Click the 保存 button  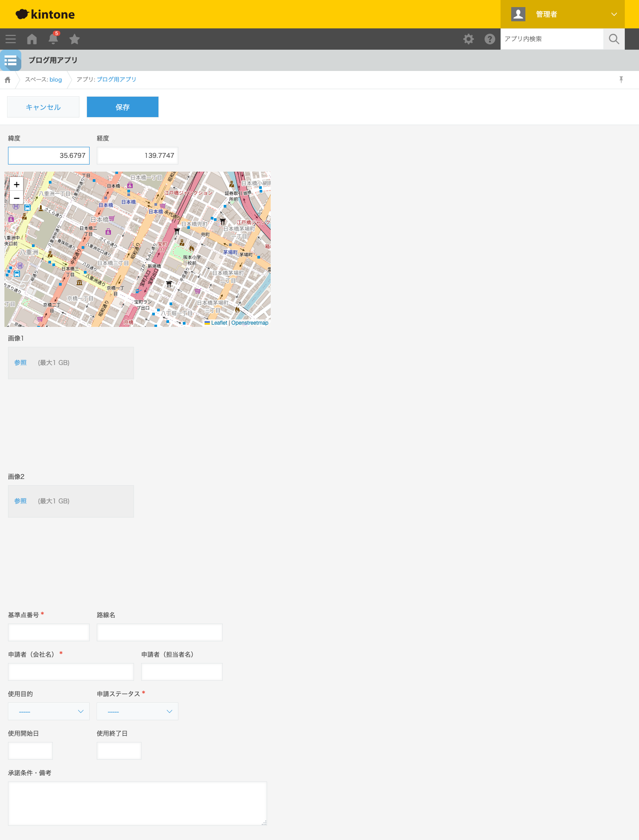pos(122,107)
